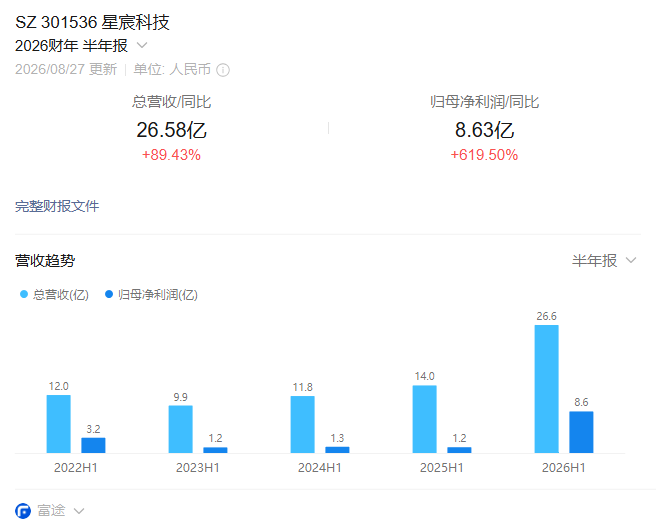The height and width of the screenshot is (527, 656).
Task: Click the 总营收/同比 label
Action: click(172, 102)
